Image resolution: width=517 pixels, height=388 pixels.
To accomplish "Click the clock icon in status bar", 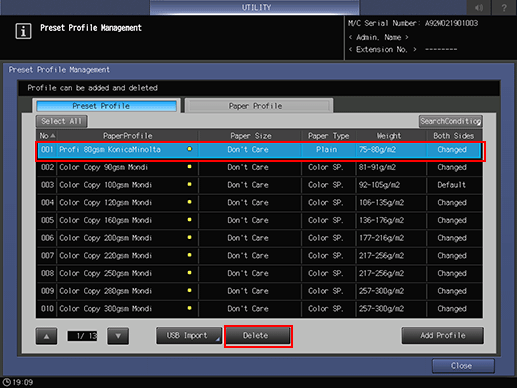I will point(7,382).
